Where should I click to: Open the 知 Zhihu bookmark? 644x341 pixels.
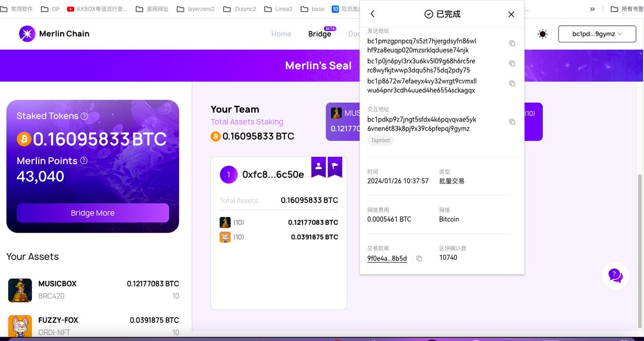coord(346,9)
